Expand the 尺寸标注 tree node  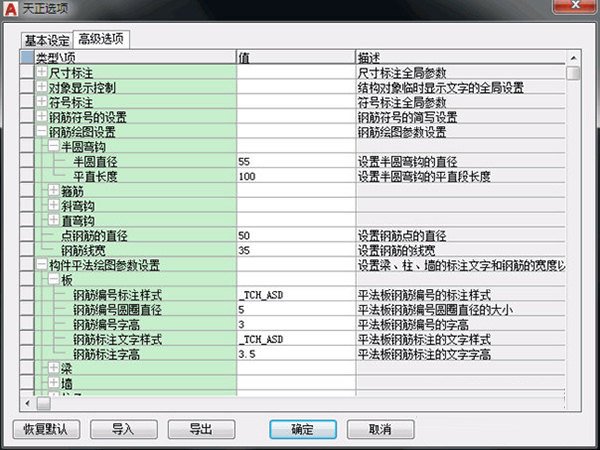coord(41,73)
